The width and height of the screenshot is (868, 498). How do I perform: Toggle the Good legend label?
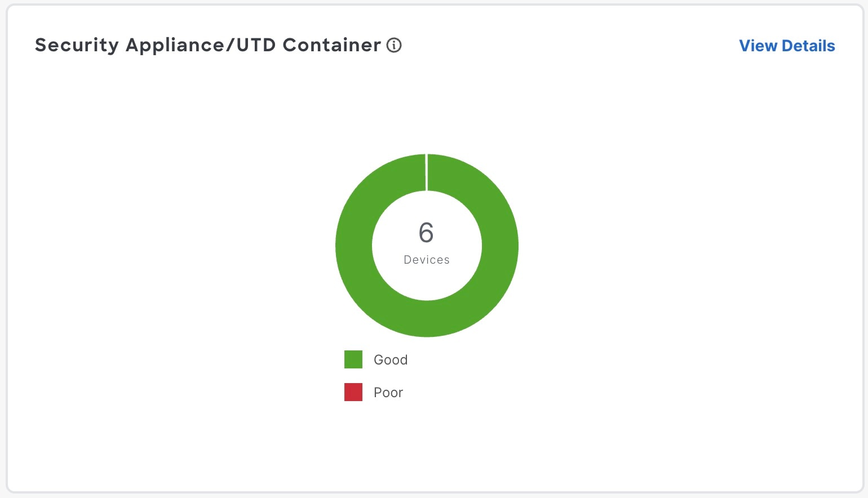point(391,360)
